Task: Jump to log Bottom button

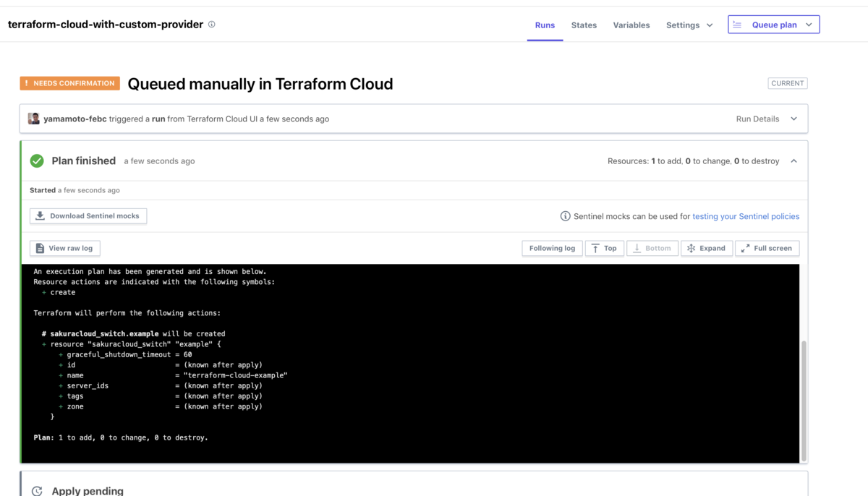Action: (x=652, y=248)
